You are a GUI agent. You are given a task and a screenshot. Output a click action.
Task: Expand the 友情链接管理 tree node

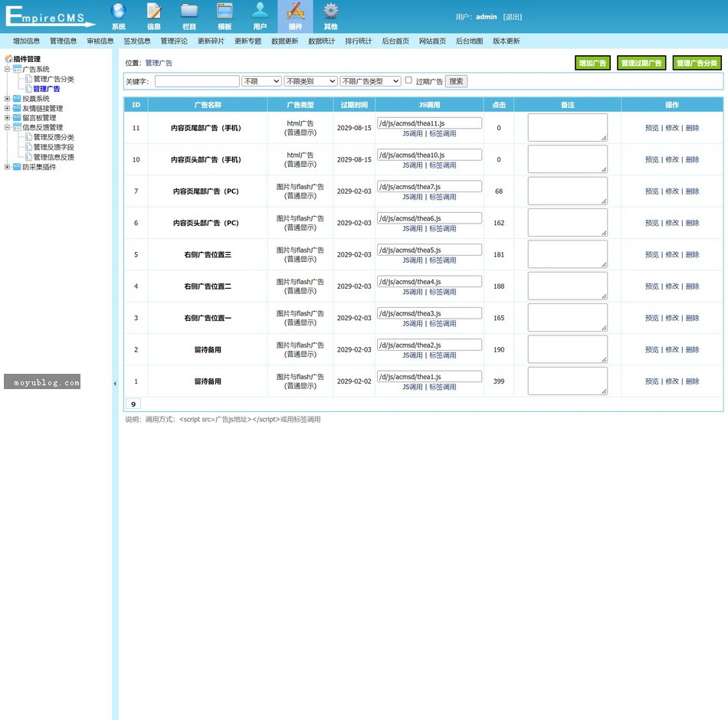click(7, 108)
